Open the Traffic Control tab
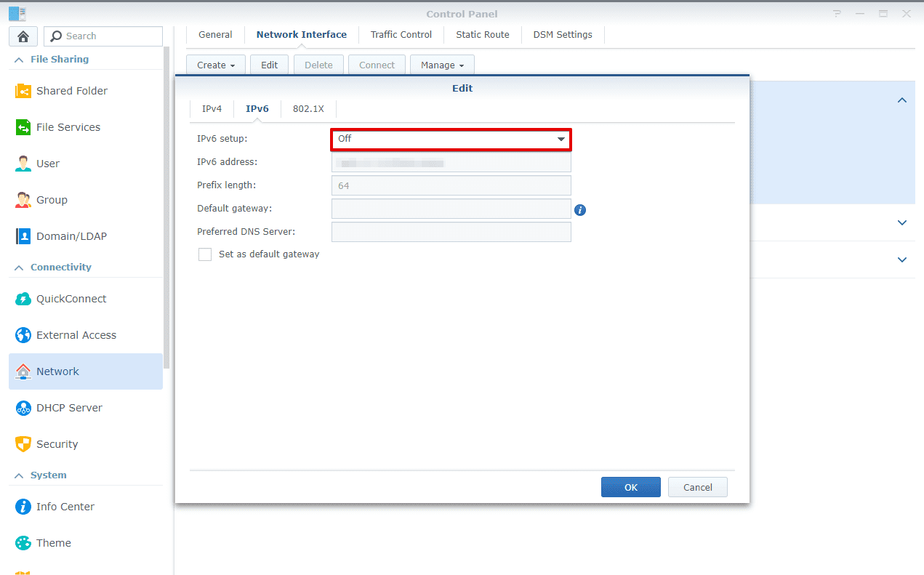The width and height of the screenshot is (924, 575). [x=401, y=34]
